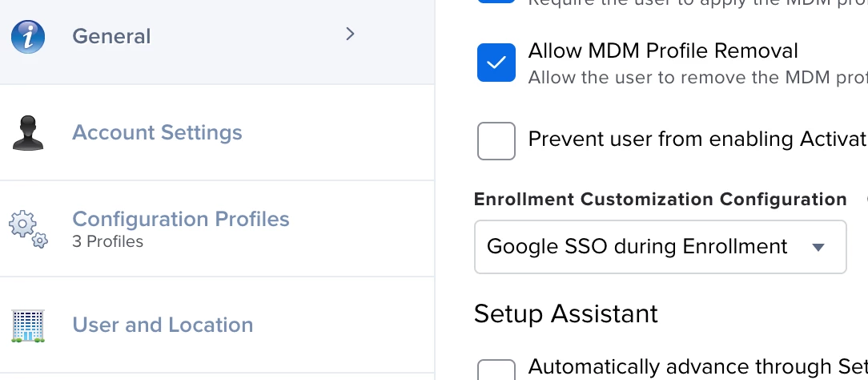Expand the General section chevron arrow
The image size is (868, 380).
pos(350,34)
